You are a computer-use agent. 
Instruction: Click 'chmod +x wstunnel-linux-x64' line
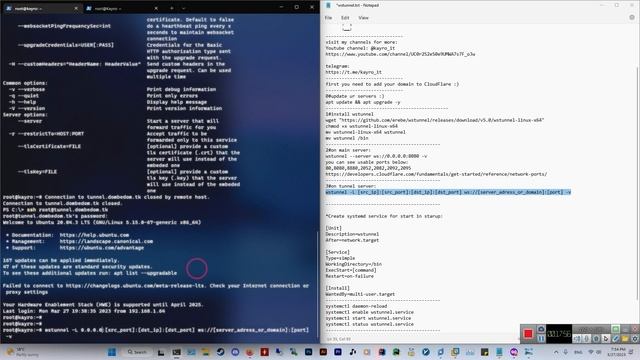click(361, 126)
